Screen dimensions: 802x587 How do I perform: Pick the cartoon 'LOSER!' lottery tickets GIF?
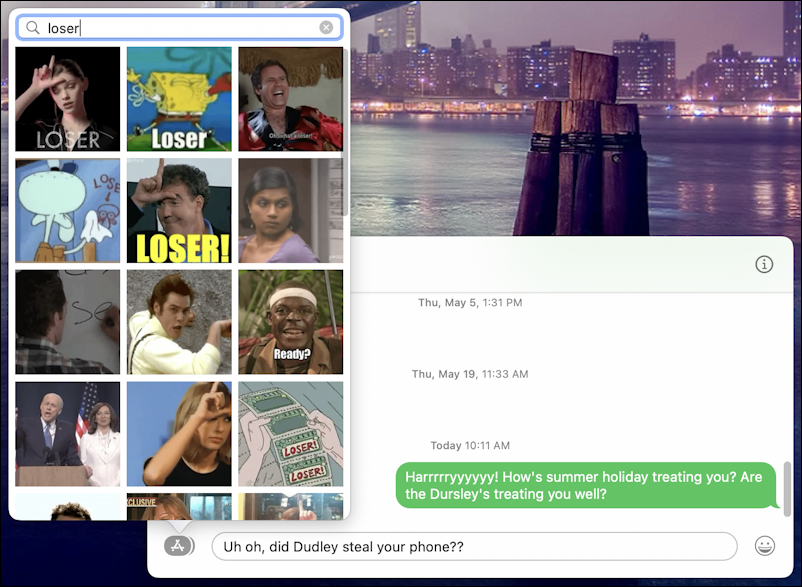tap(291, 434)
